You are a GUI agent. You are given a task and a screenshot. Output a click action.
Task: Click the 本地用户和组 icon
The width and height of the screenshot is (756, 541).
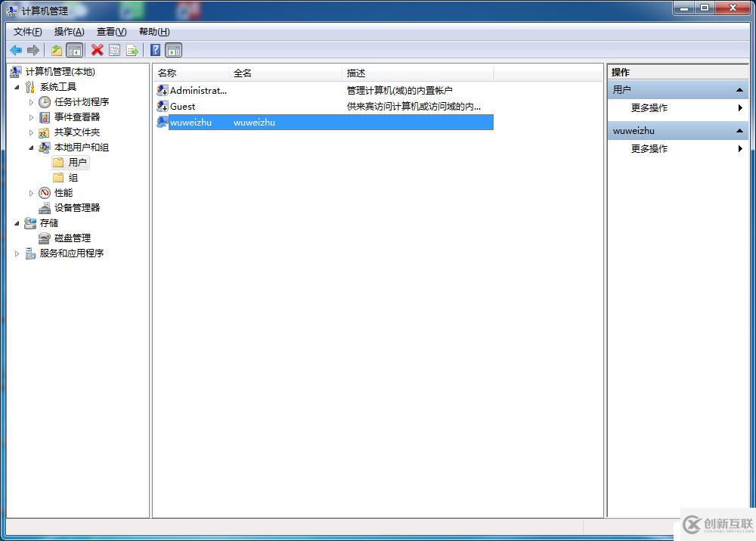coord(45,148)
